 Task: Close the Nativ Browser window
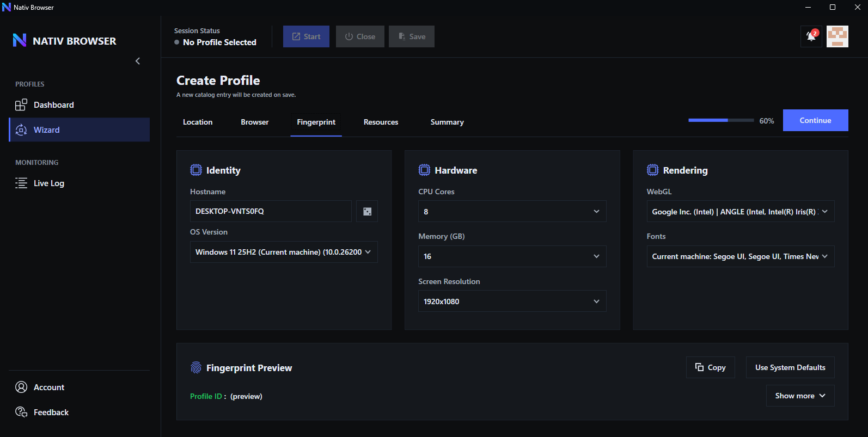click(x=857, y=7)
